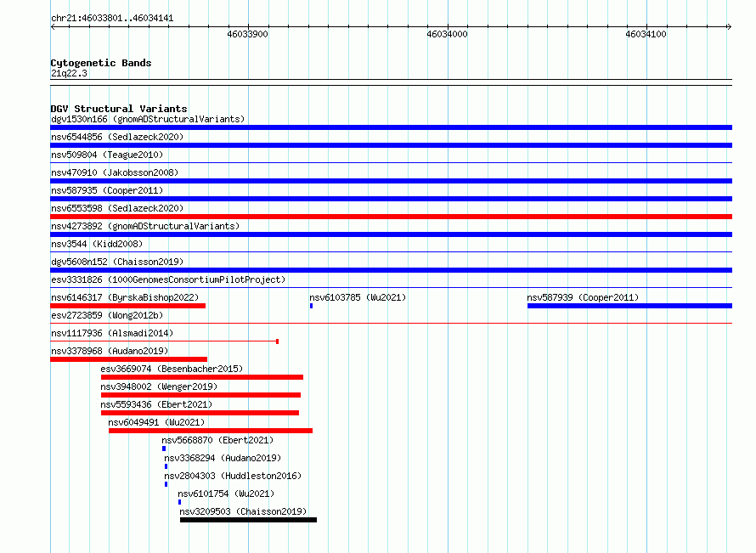The height and width of the screenshot is (553, 756).
Task: Click the red bar under nsv3948002
Action: [200, 395]
